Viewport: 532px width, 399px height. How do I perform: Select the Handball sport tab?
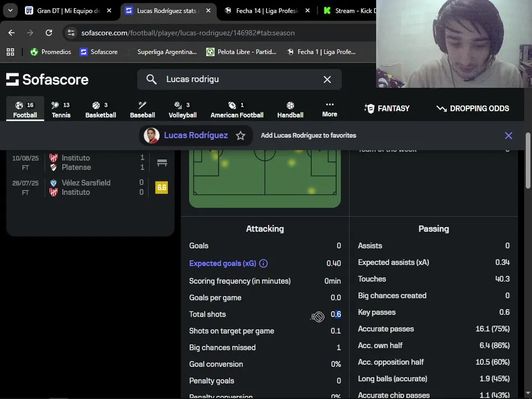click(x=290, y=109)
